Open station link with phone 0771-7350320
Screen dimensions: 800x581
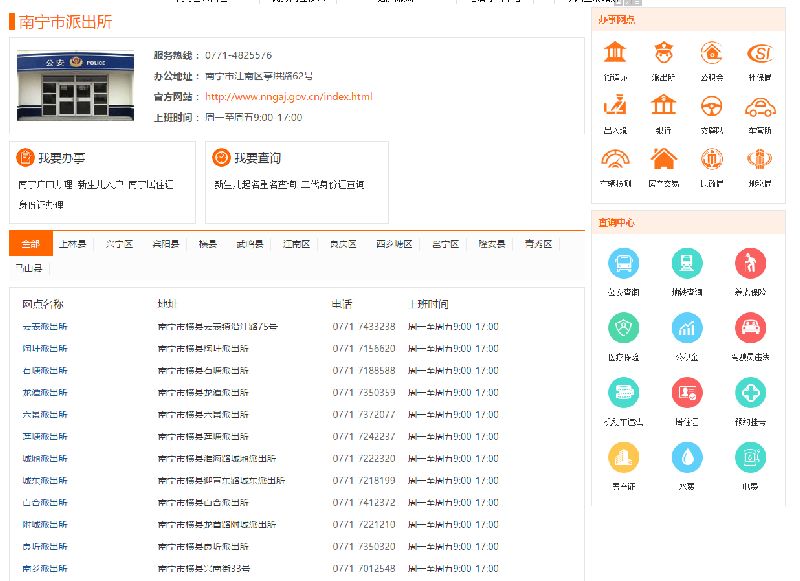click(45, 546)
